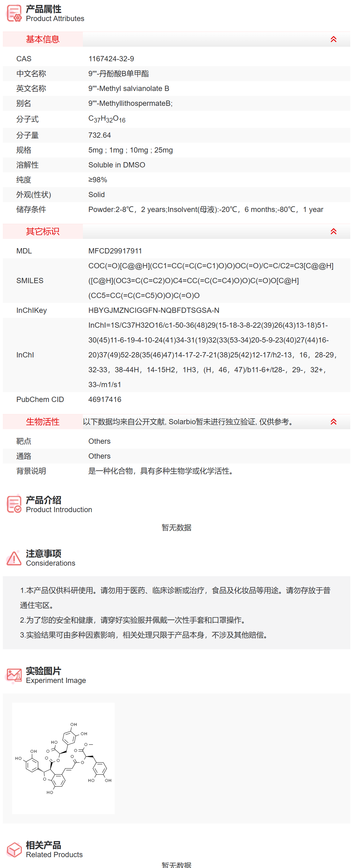The width and height of the screenshot is (358, 868).
Task: Collapse the 其它标识 section with its chevron
Action: point(333,231)
